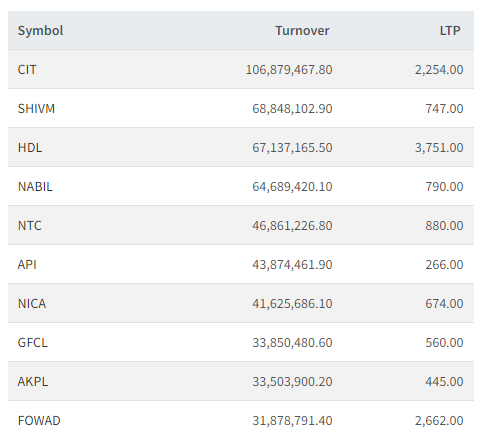This screenshot has width=483, height=436.
Task: Click turnover value 68,848,102.90
Action: coord(292,109)
